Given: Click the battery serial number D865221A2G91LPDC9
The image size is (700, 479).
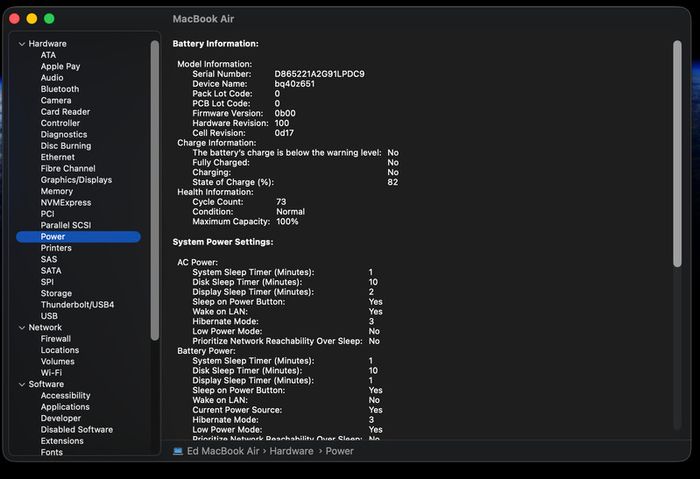Looking at the screenshot, I should (319, 74).
